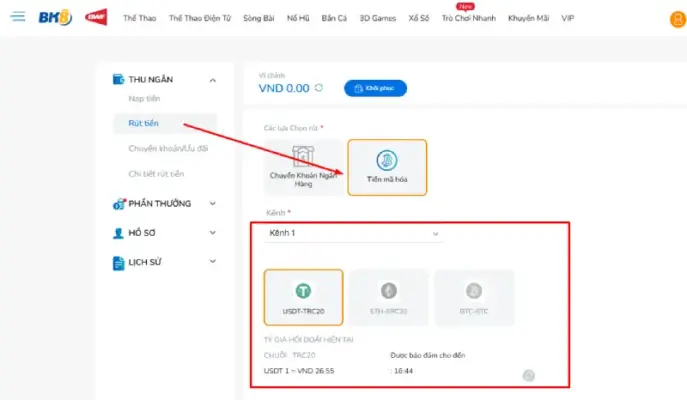Open Thể Thao menu

[139, 18]
